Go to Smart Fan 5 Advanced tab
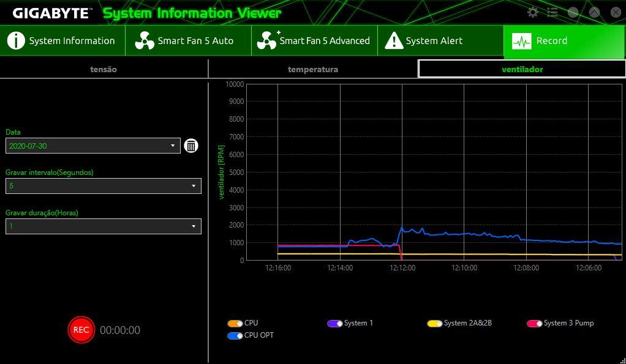The width and height of the screenshot is (626, 364). pos(315,40)
